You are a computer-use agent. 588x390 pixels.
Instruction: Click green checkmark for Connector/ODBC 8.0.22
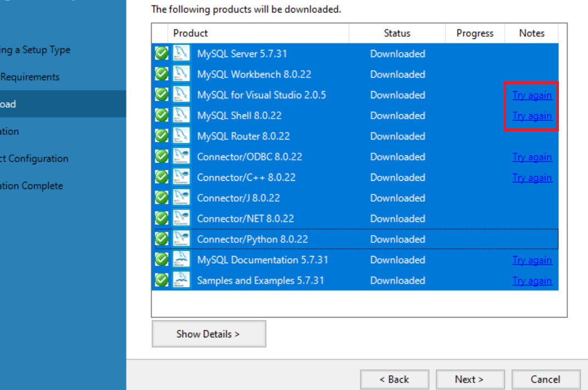click(161, 157)
